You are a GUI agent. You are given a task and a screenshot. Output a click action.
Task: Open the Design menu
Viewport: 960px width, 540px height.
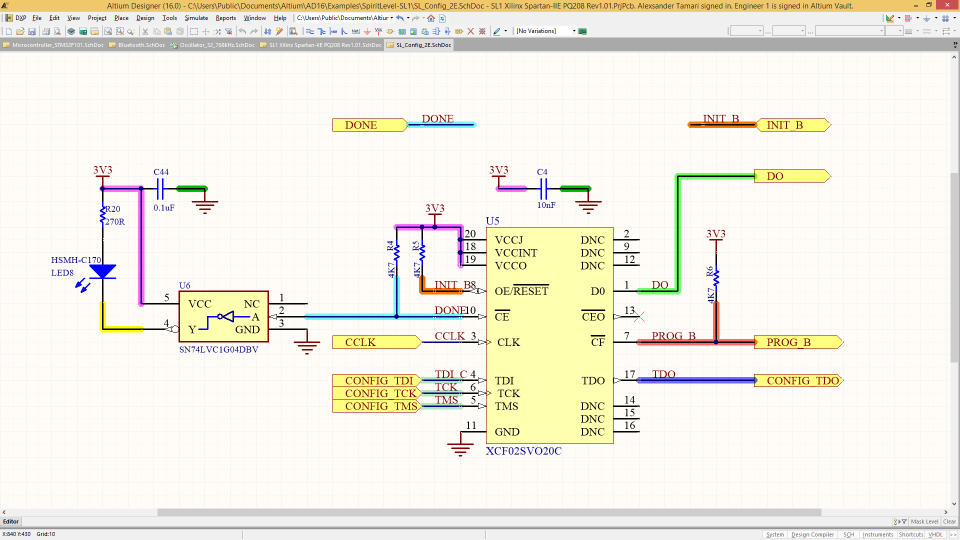pos(145,18)
